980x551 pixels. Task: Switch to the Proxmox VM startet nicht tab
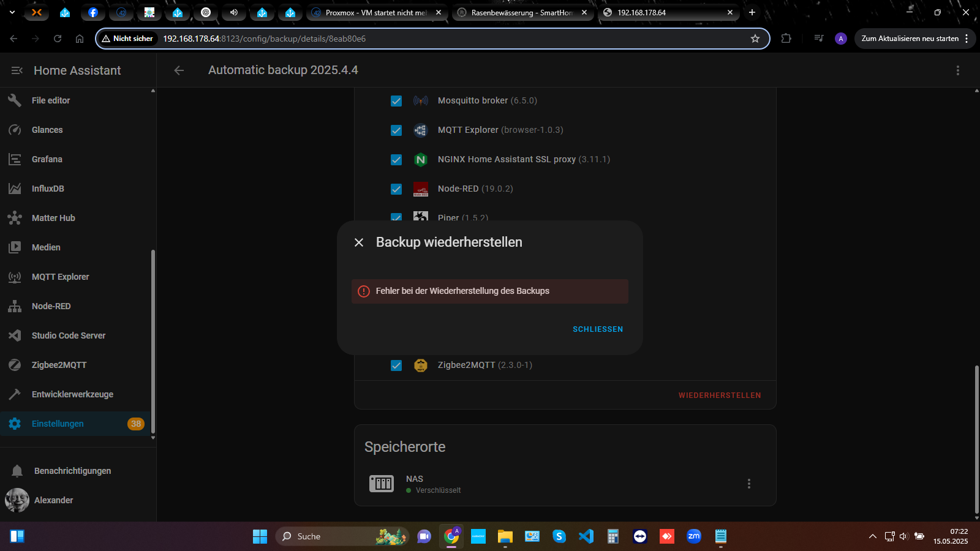click(377, 12)
